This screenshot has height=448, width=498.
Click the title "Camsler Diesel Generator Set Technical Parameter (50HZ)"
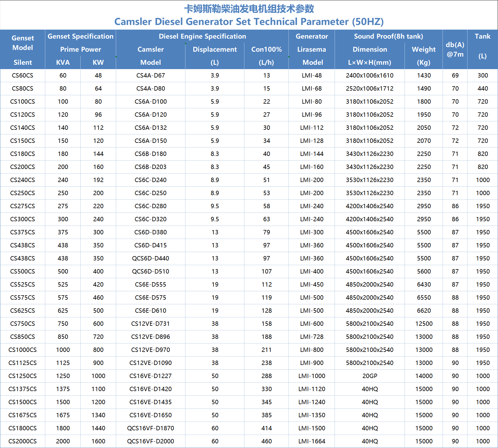click(x=249, y=22)
